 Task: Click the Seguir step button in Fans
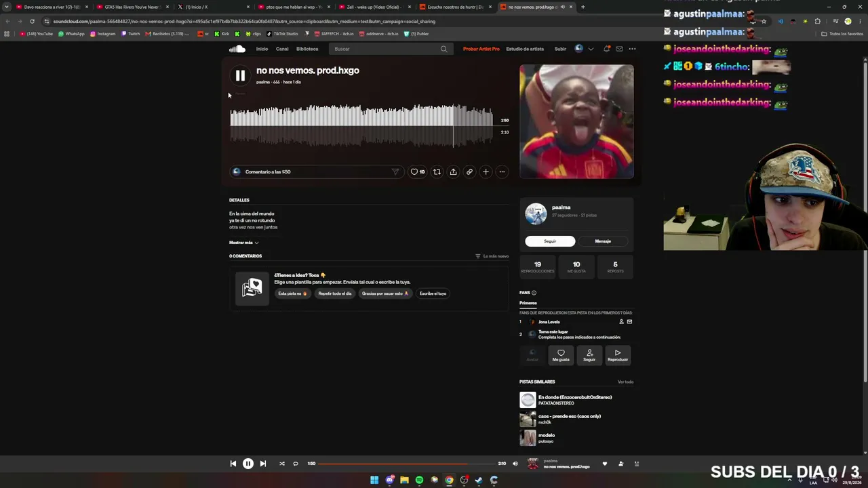tap(589, 355)
